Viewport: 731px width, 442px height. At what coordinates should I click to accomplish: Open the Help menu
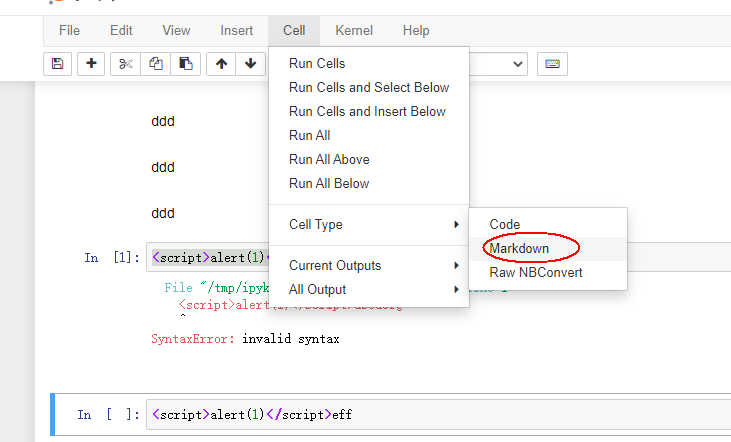click(x=416, y=31)
